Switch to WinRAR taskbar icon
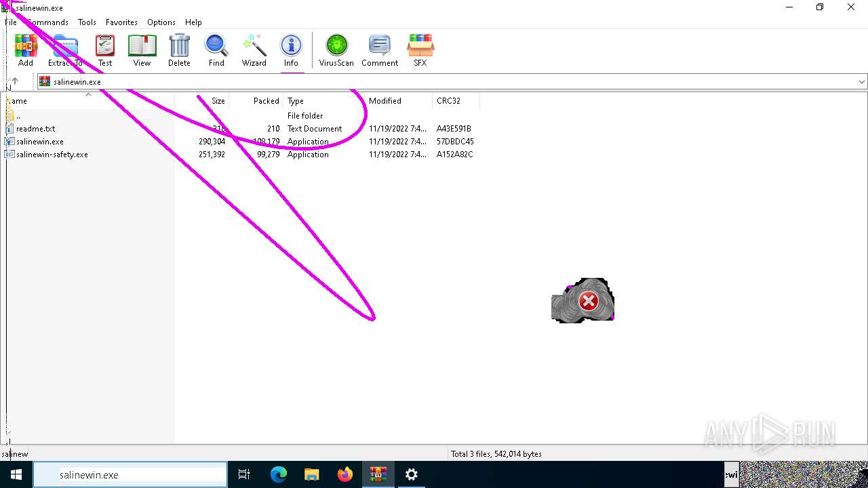This screenshot has width=868, height=488. point(378,474)
